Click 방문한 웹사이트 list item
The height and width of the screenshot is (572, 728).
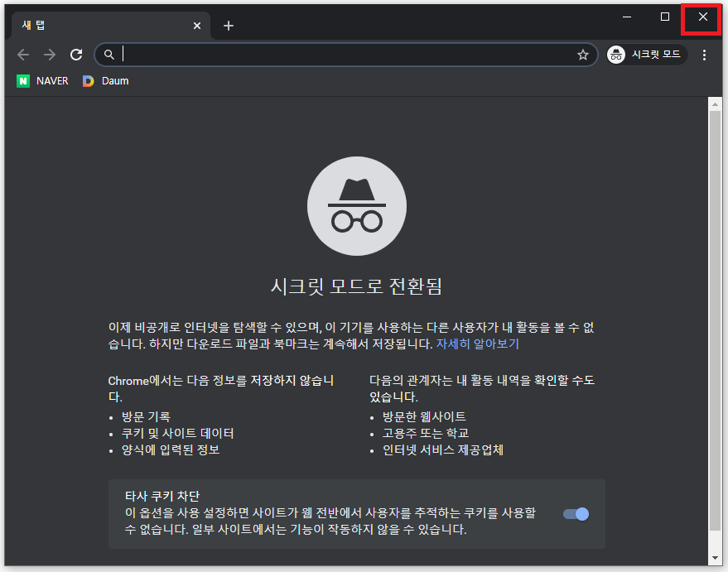(x=424, y=416)
